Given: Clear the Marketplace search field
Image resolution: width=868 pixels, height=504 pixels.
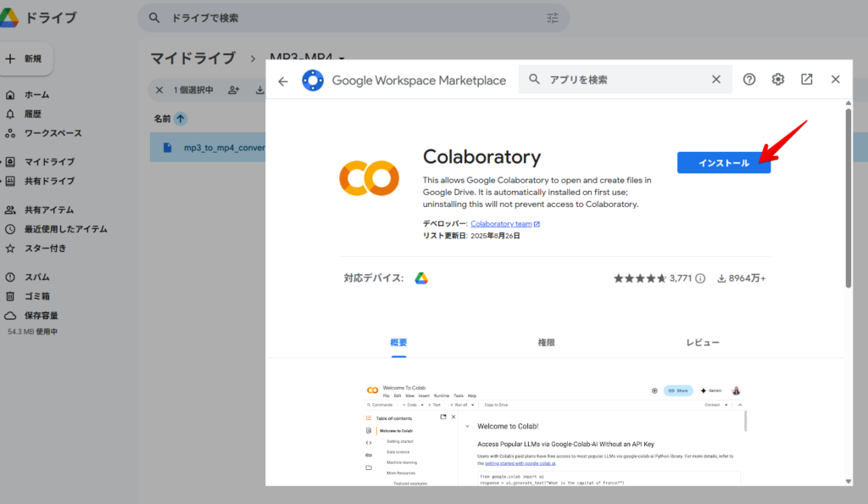Looking at the screenshot, I should (715, 79).
